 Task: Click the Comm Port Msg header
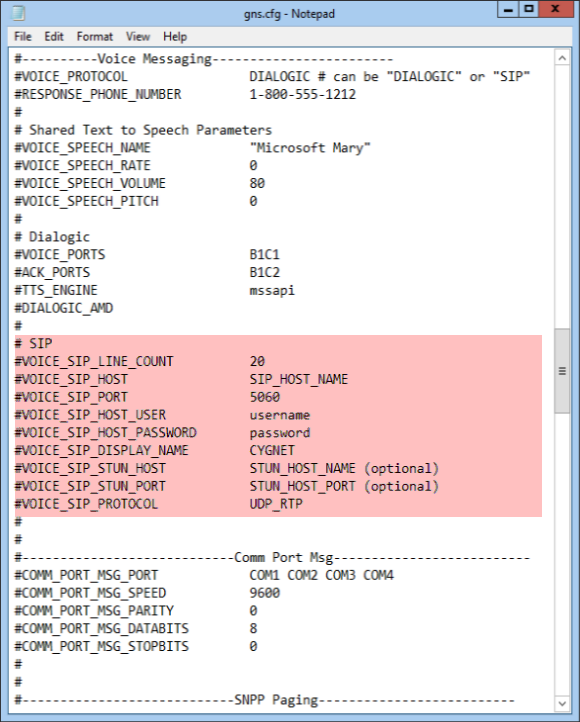point(284,558)
